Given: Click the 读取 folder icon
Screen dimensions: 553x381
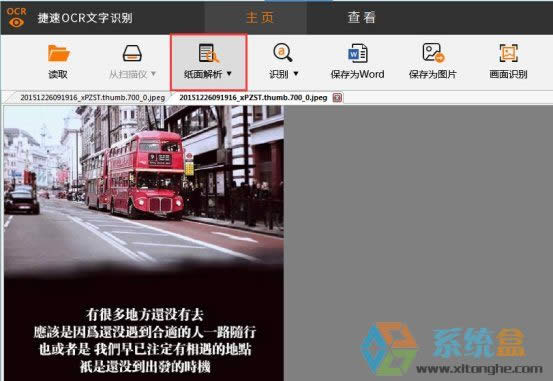Looking at the screenshot, I should tap(59, 53).
